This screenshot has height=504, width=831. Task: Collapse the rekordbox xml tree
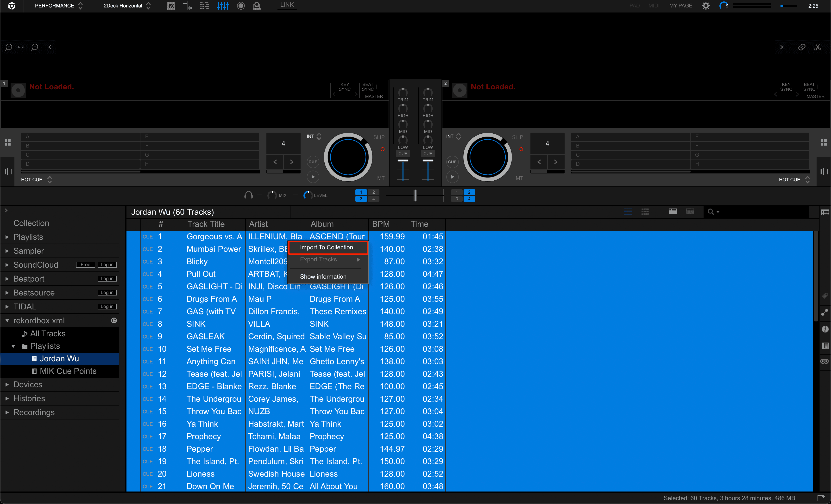(x=7, y=321)
